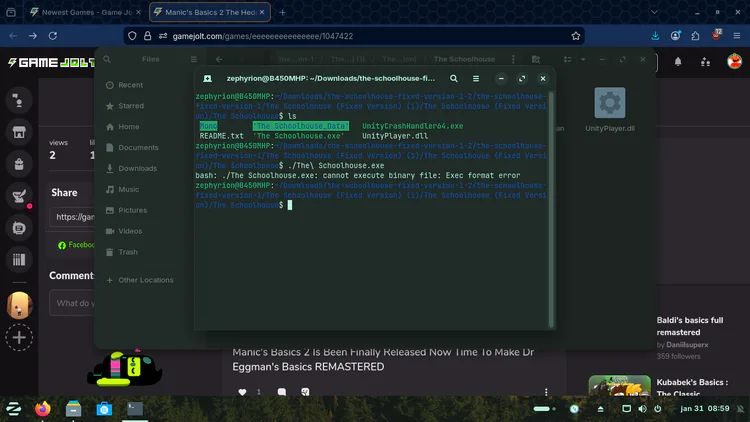Viewport: 750px width, 422px height.
Task: Open Game Jolt friends icon
Action: pos(706,62)
